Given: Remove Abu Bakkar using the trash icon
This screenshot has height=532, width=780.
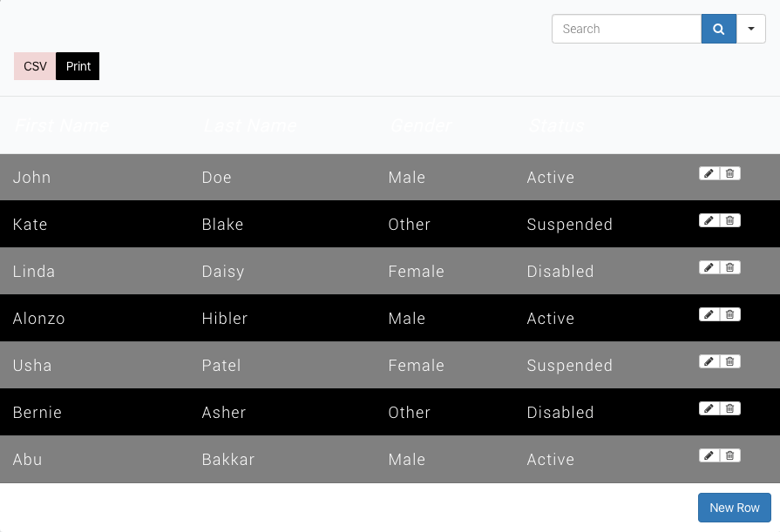Looking at the screenshot, I should click(730, 455).
